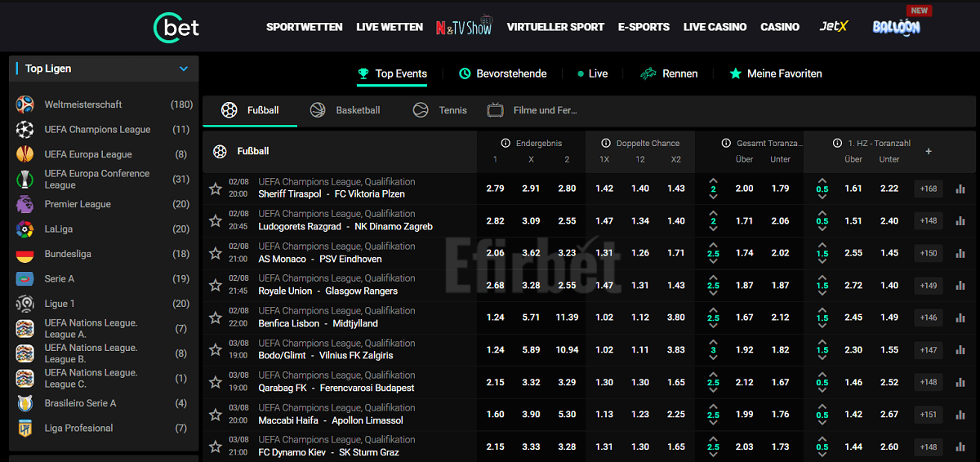Raise 1st half goals line for Benfica Lisbon
This screenshot has height=462, width=980.
click(x=822, y=309)
